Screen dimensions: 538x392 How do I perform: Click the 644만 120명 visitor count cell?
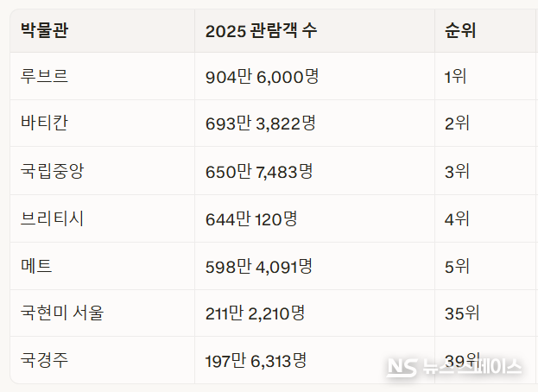coord(251,218)
